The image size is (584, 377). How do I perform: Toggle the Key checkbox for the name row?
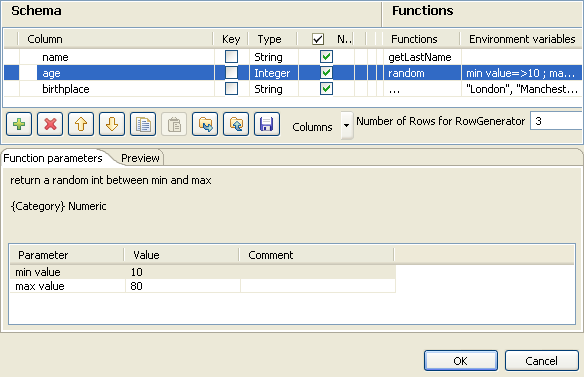(x=231, y=57)
